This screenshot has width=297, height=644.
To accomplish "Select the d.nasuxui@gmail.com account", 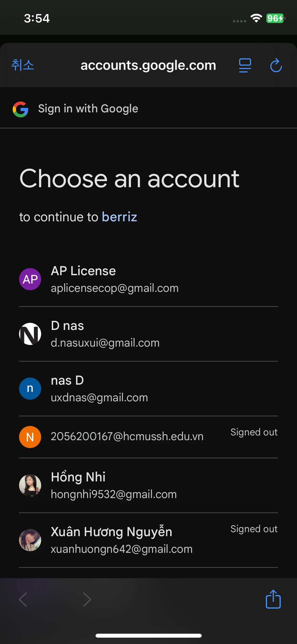I will pos(105,343).
